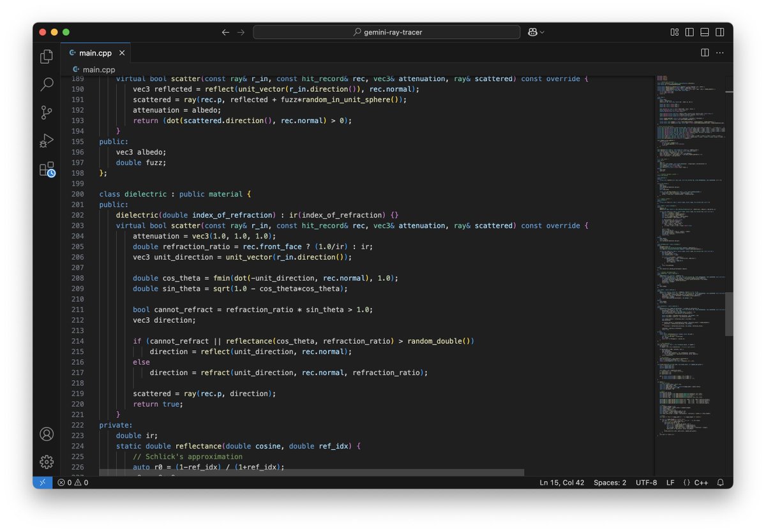Open the Search view
Screen dimensions: 766x532
click(x=46, y=84)
